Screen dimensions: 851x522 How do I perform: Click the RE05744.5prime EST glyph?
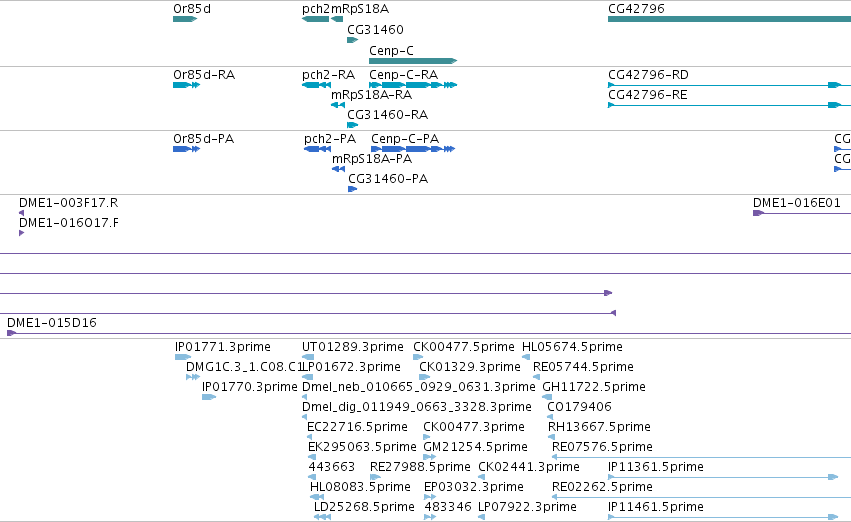536,377
